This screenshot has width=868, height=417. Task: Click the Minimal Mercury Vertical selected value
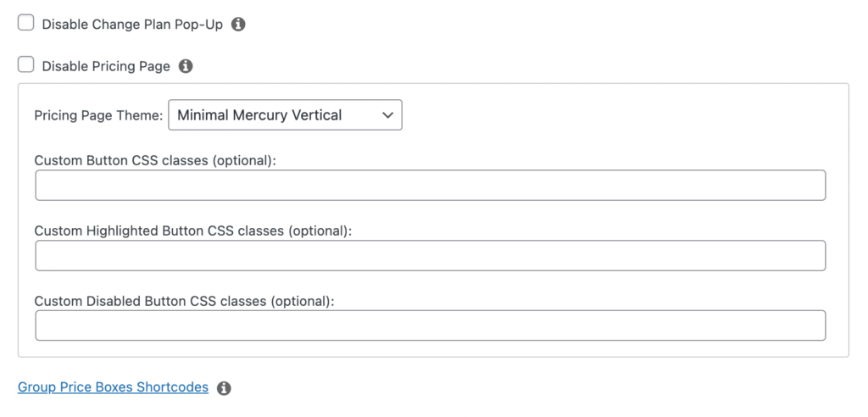[259, 115]
